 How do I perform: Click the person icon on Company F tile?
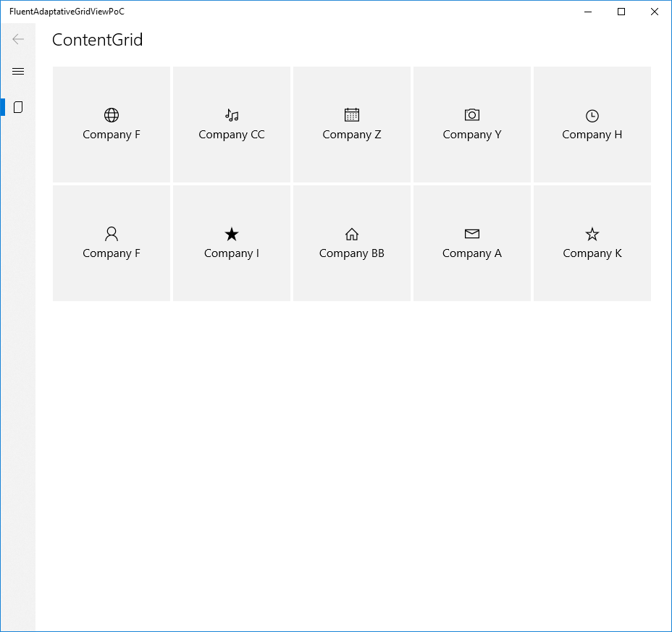click(111, 233)
